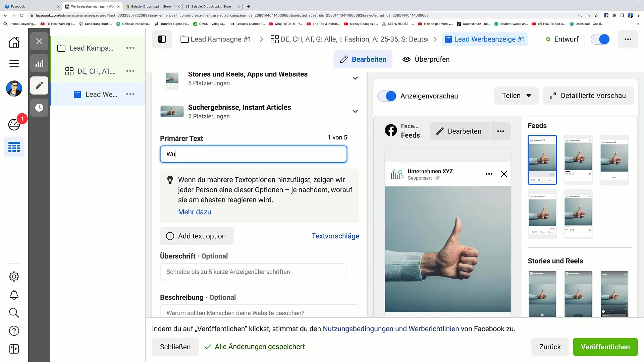Click the notifications bell icon
Image resolution: width=644 pixels, height=362 pixels.
[x=14, y=294]
